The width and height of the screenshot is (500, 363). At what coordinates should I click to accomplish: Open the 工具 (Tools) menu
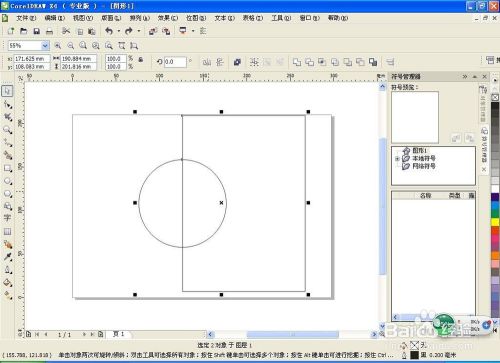(281, 18)
